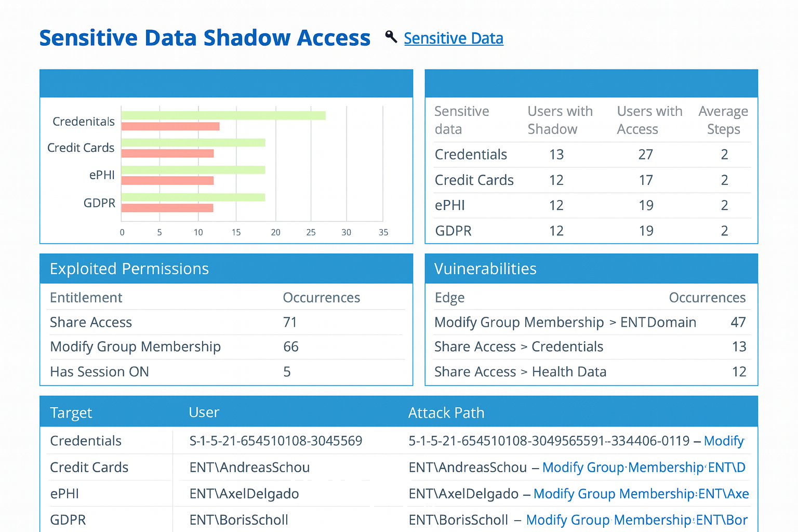
Task: Select the green Credentials bar in the chart
Action: click(223, 115)
